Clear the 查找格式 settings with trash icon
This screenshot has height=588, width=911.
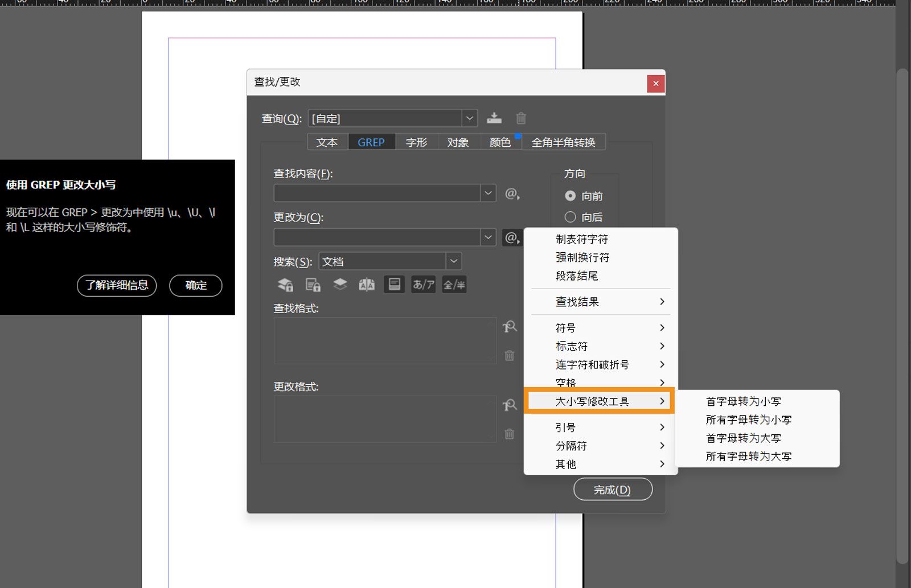(510, 355)
